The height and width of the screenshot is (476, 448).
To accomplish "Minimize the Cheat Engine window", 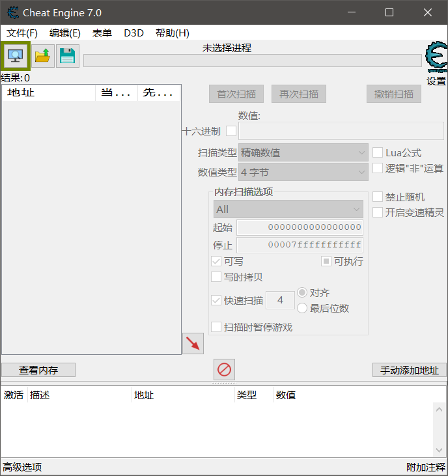I will [x=352, y=12].
